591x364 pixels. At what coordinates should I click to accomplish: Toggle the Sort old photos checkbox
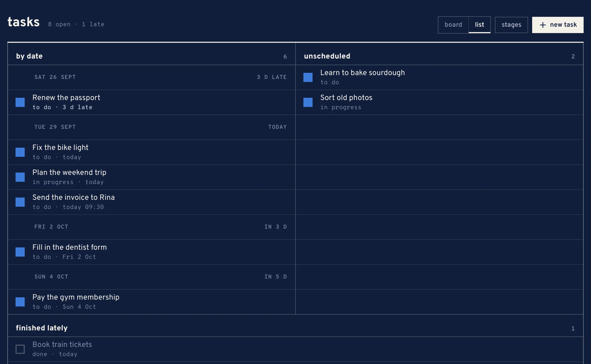point(308,102)
